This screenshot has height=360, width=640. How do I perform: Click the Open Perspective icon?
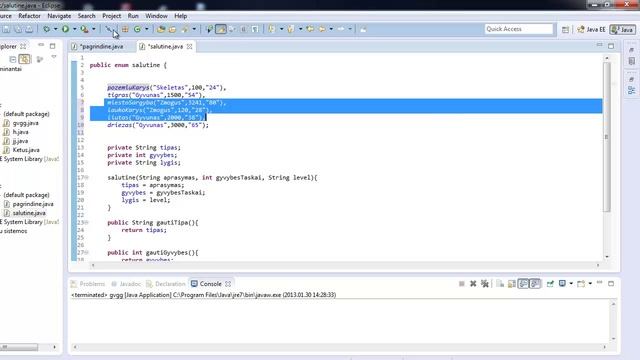pyautogui.click(x=565, y=29)
